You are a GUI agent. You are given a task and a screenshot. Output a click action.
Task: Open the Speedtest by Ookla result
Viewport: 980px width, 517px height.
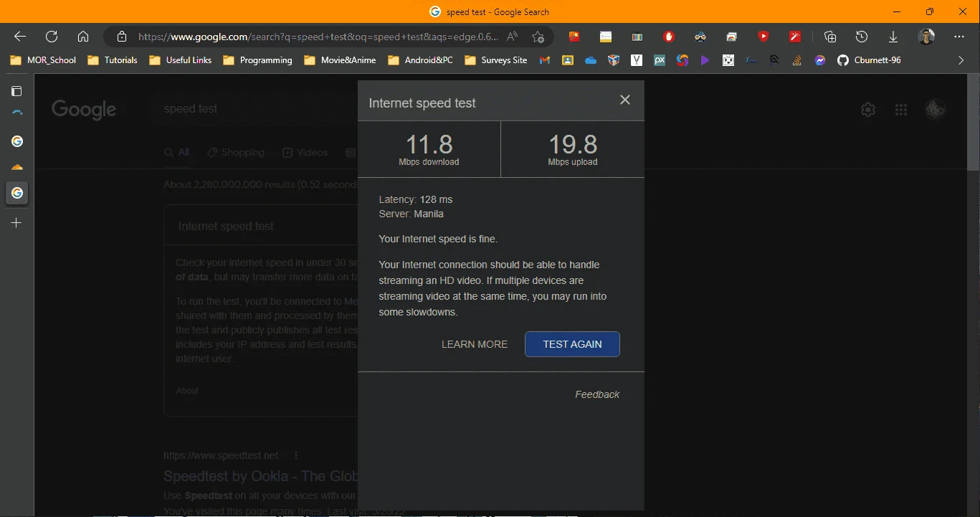[x=261, y=476]
